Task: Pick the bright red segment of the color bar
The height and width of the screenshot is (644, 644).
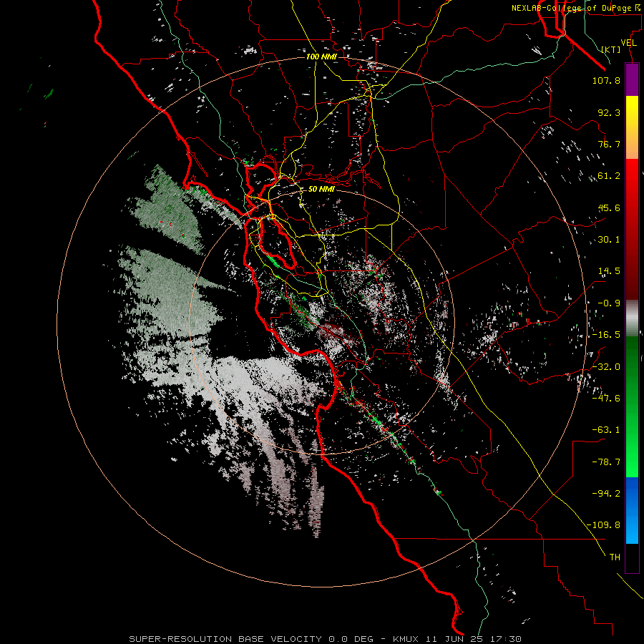Action: (x=632, y=229)
